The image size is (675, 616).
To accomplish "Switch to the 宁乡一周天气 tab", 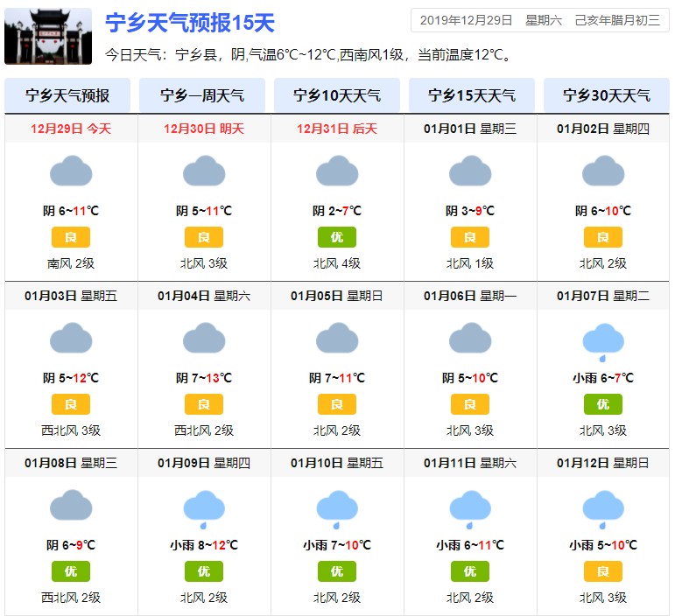I will (202, 95).
